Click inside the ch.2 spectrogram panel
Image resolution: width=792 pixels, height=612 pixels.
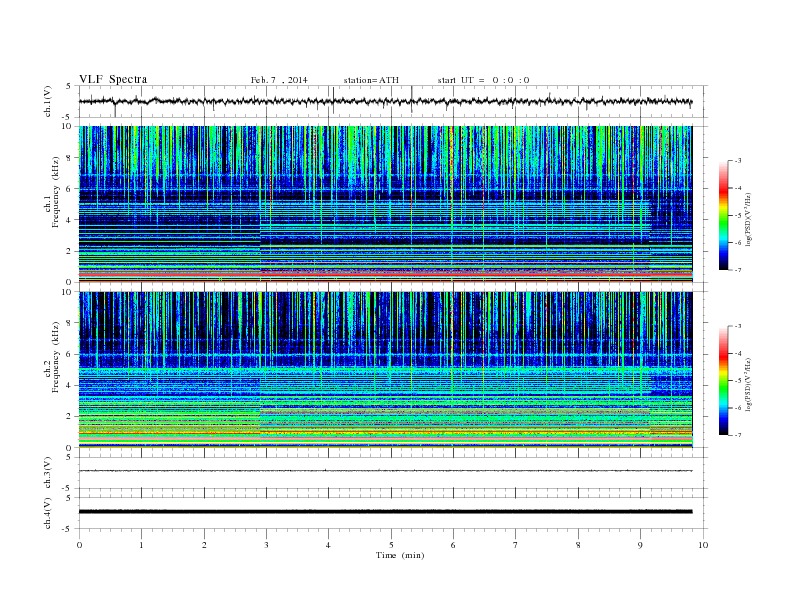point(385,370)
